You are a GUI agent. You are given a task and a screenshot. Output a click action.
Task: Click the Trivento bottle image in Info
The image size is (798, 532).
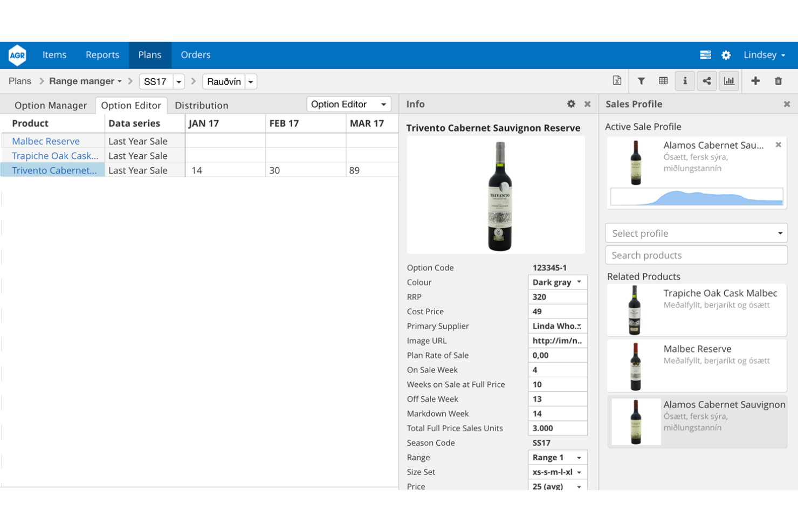(499, 196)
